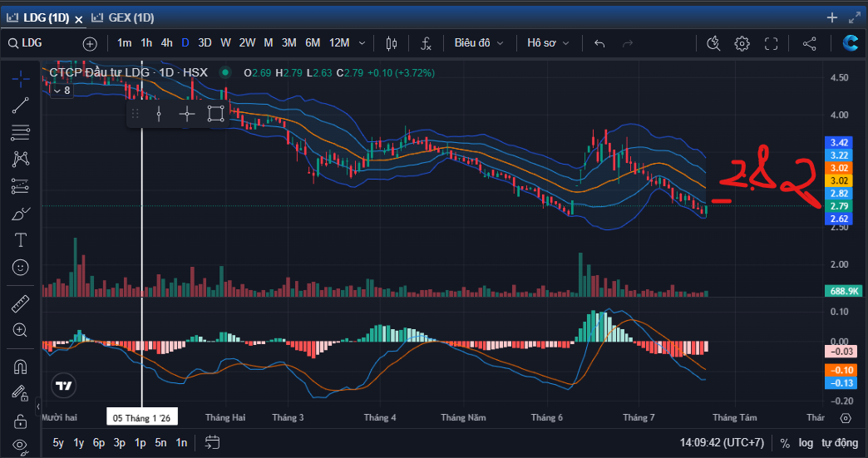868x458 pixels.
Task: Set the date range to 1y
Action: (79, 442)
